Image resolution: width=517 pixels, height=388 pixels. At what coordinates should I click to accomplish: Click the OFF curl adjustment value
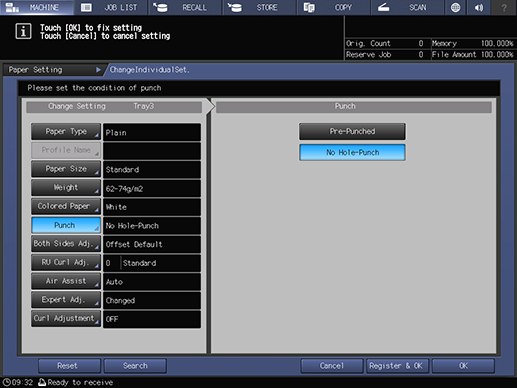152,319
